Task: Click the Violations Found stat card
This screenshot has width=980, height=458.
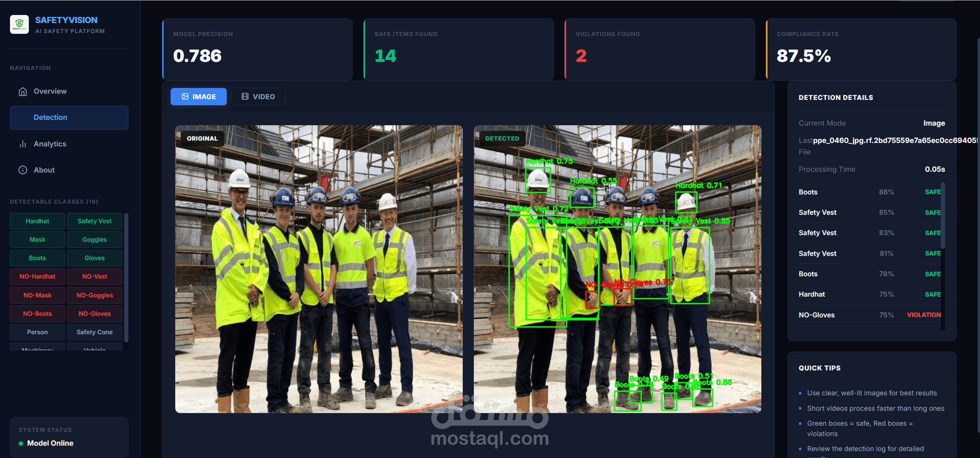Action: (659, 50)
